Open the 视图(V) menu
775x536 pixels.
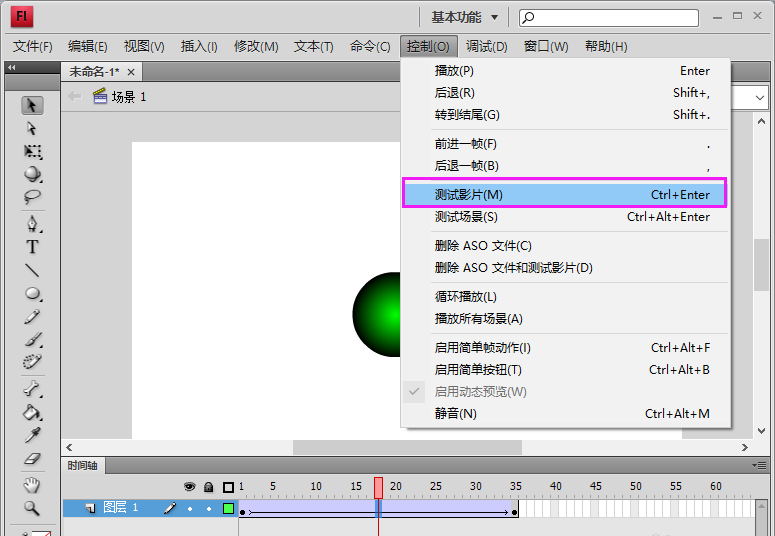(x=144, y=46)
